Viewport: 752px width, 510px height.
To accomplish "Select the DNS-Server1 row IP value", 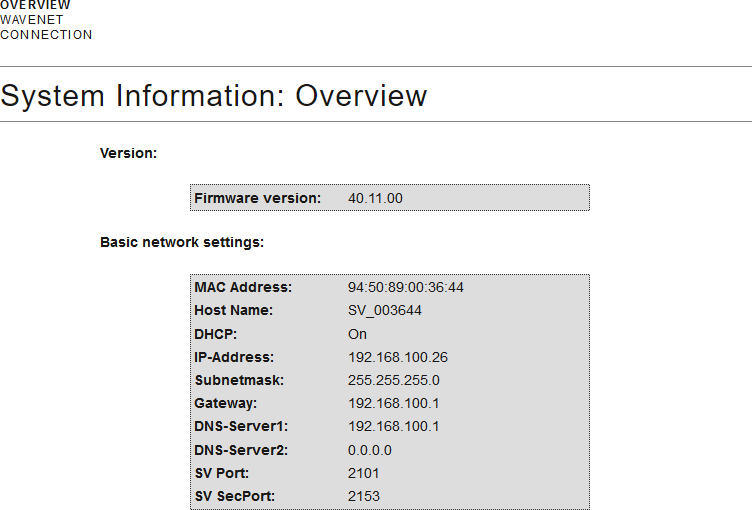I will [x=393, y=426].
